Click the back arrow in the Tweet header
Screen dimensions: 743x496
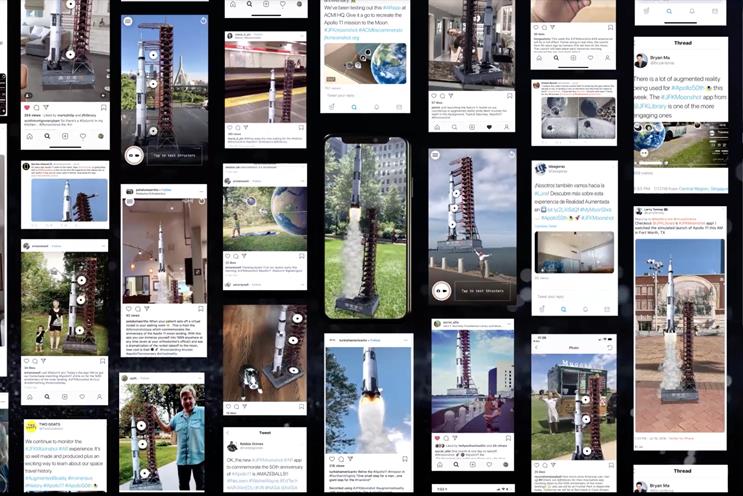click(x=227, y=433)
